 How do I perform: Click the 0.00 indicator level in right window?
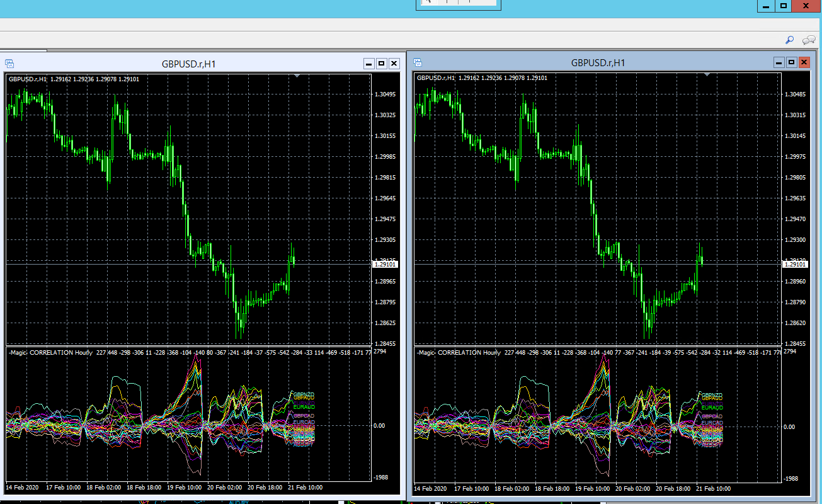[x=788, y=427]
